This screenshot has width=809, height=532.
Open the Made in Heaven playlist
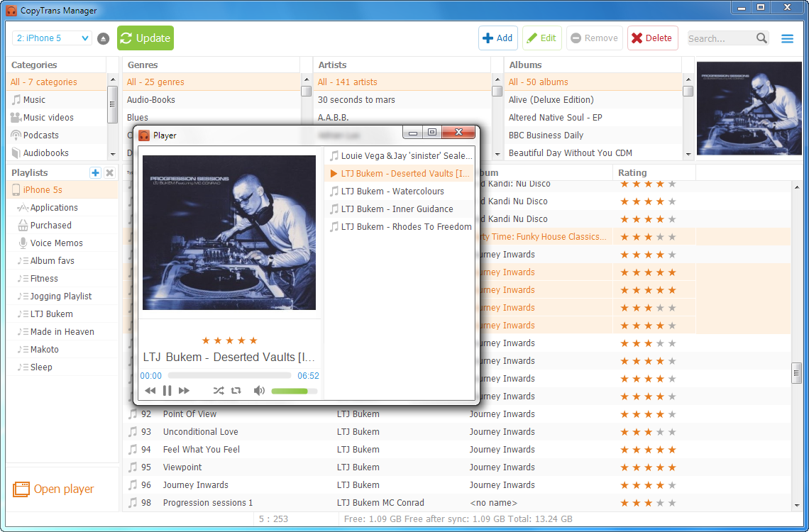coord(63,331)
